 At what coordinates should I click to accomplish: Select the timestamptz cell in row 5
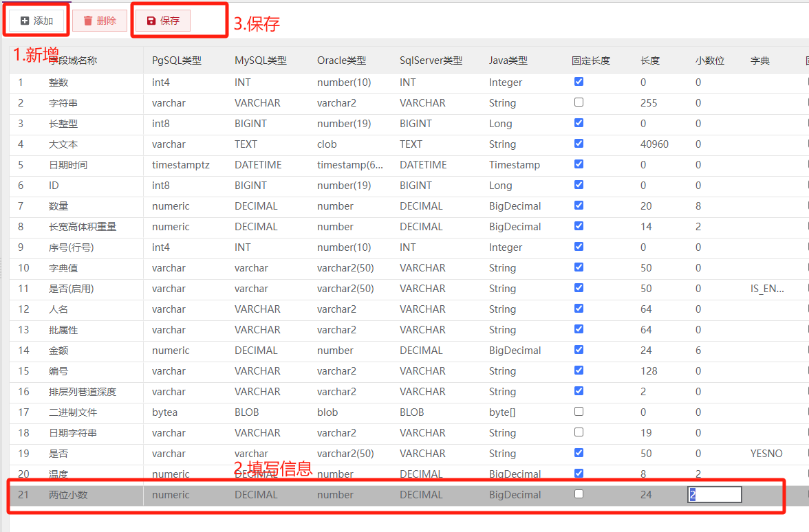click(x=180, y=165)
